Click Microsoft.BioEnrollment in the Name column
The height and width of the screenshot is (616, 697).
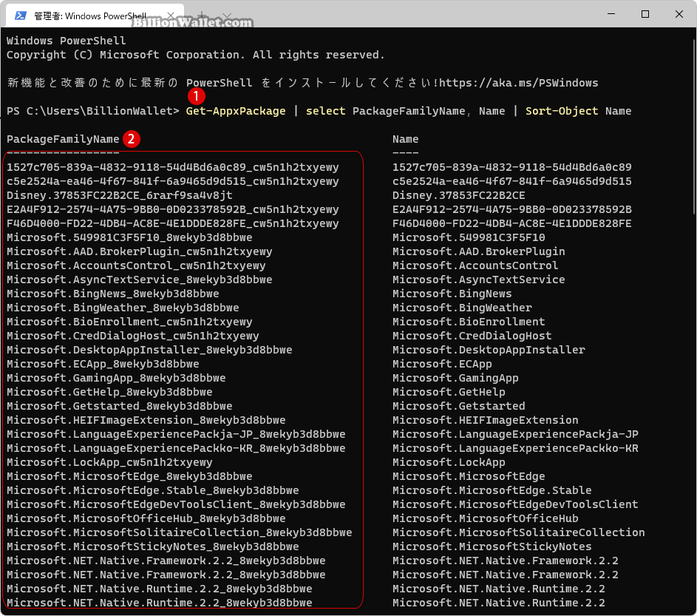[469, 322]
